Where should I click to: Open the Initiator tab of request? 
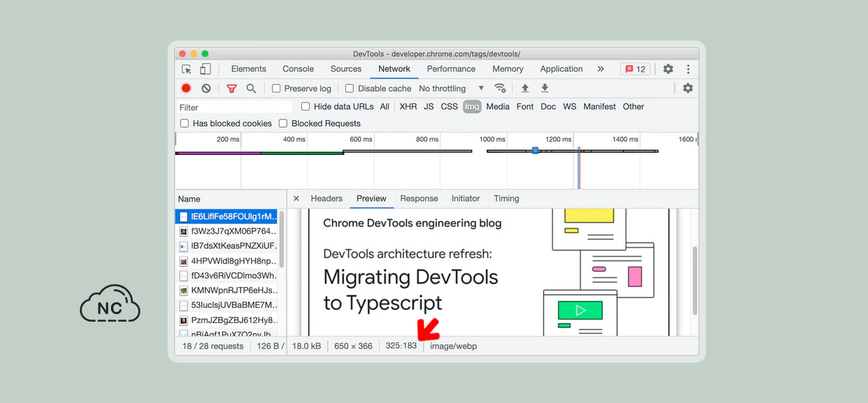pyautogui.click(x=465, y=198)
